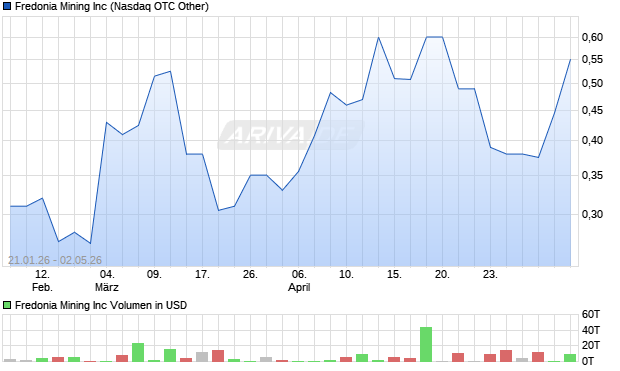Click the '26.' date axis label

pos(250,274)
